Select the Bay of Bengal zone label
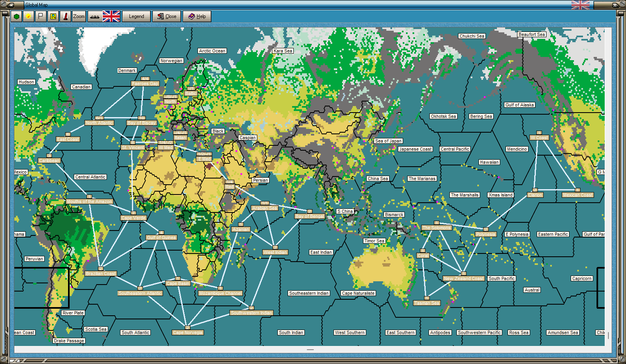The width and height of the screenshot is (626, 364). coord(310,216)
